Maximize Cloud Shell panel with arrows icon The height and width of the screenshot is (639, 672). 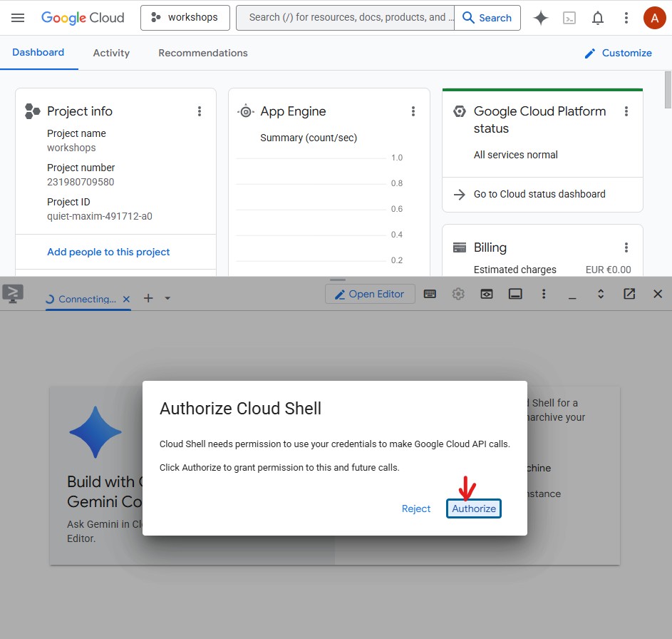coord(601,294)
